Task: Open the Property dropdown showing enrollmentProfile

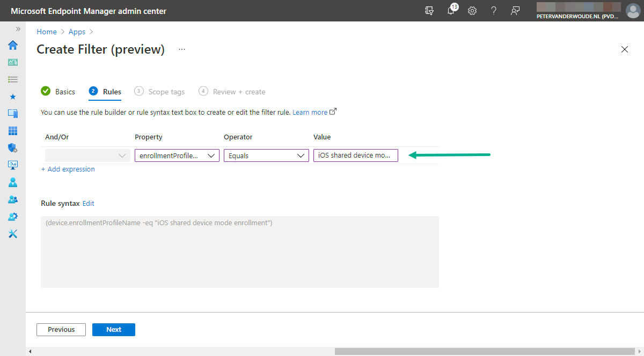Action: [x=177, y=155]
